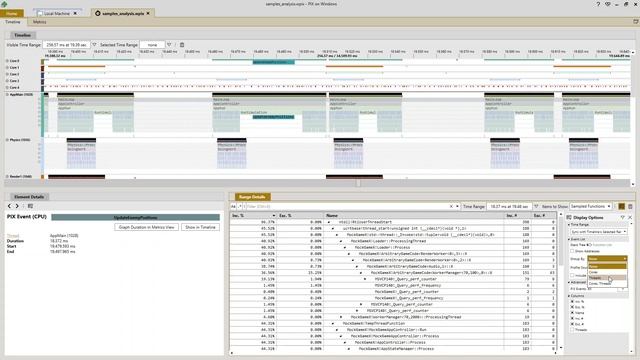This screenshot has width=640, height=360.
Task: Click the Visible Time Range field
Action: [x=66, y=45]
